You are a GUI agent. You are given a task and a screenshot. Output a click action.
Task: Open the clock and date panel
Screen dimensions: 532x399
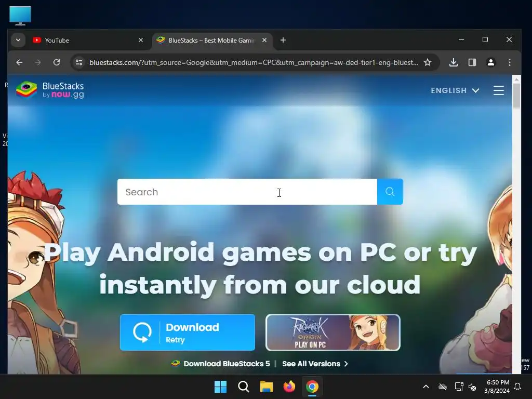497,387
